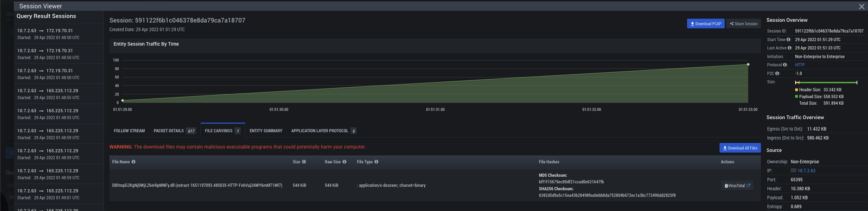Screen dimensions: 868x211
Task: Click the file type 'application/x-dosexec; charset=binary' cell
Action: pyautogui.click(x=391, y=186)
